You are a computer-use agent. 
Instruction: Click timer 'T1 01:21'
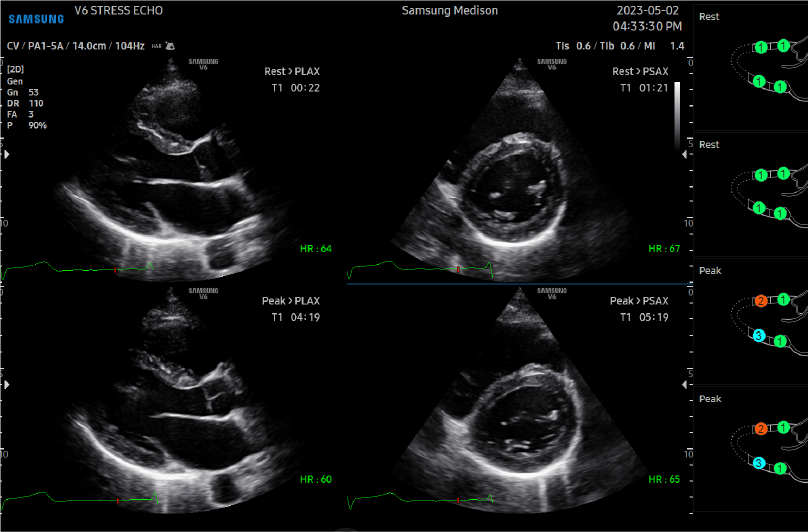[x=644, y=88]
